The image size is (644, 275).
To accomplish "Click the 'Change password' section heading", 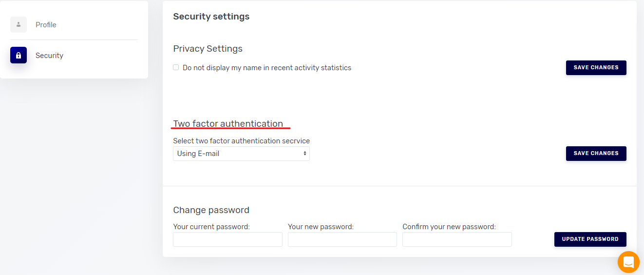I will (211, 210).
